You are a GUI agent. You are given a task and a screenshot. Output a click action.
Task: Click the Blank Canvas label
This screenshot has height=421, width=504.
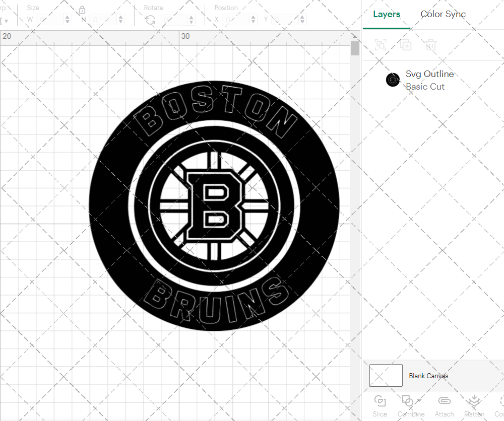428,376
